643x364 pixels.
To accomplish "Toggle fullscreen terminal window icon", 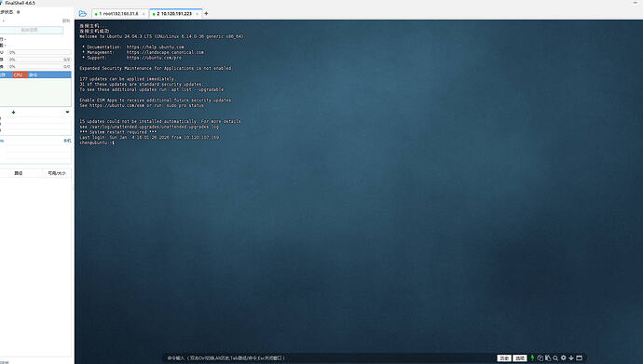I will pyautogui.click(x=579, y=357).
